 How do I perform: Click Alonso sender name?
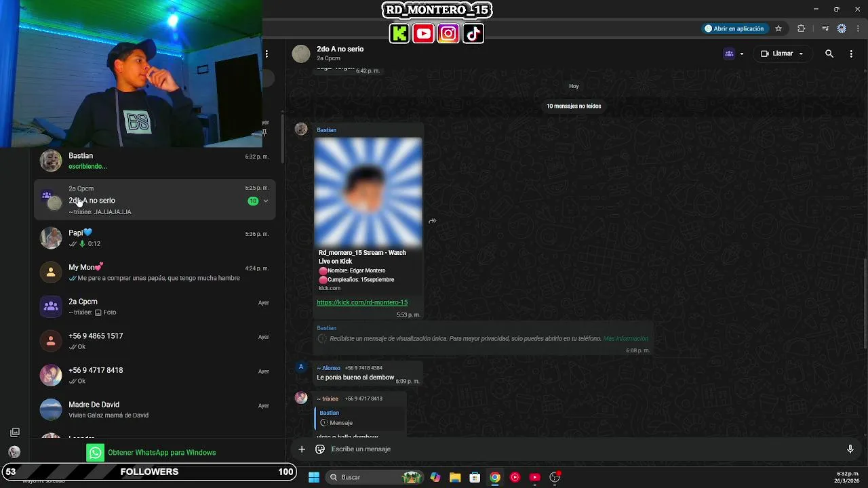tap(329, 368)
